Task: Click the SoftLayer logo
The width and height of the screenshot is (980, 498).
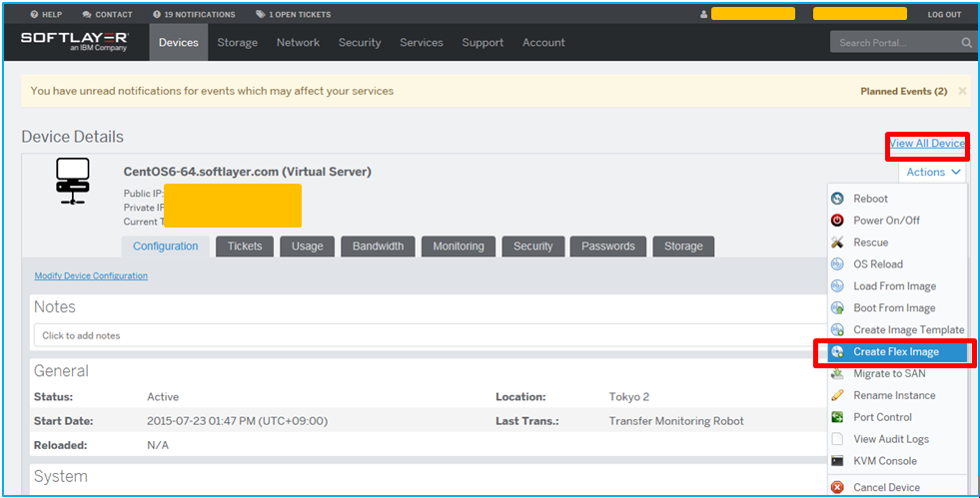Action: 75,42
